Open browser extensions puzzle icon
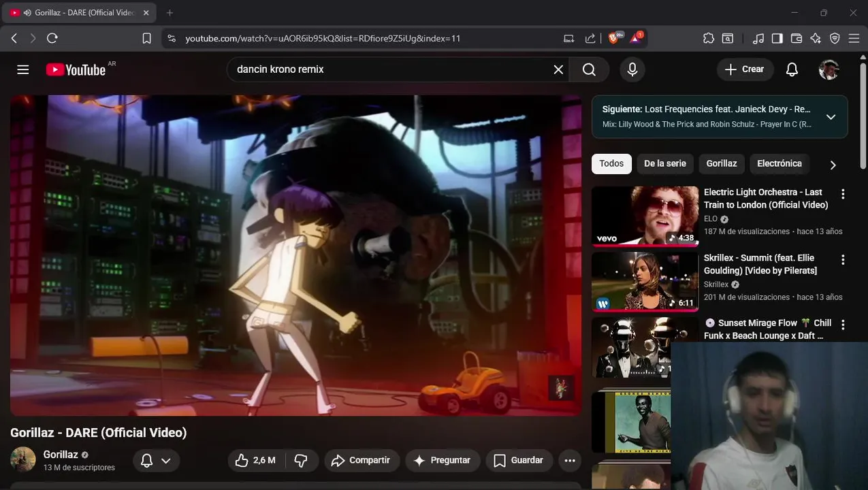 pos(709,39)
